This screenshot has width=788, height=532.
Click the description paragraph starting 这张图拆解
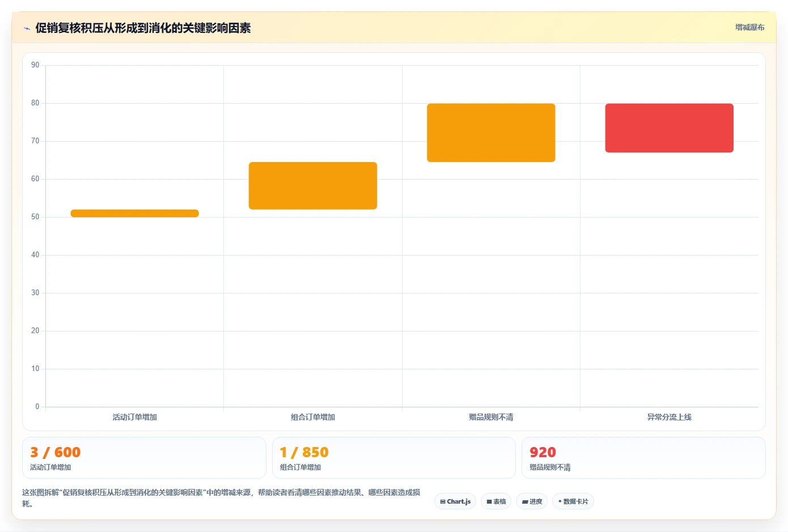[222, 498]
